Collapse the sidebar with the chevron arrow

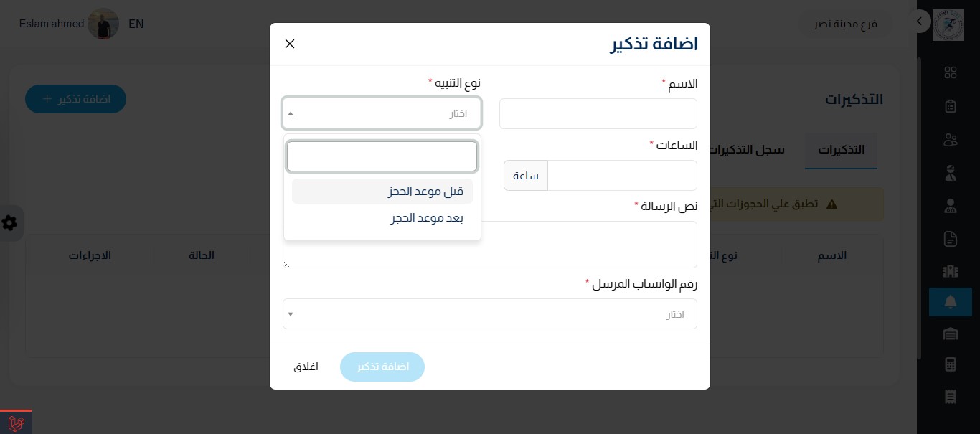pos(919,22)
